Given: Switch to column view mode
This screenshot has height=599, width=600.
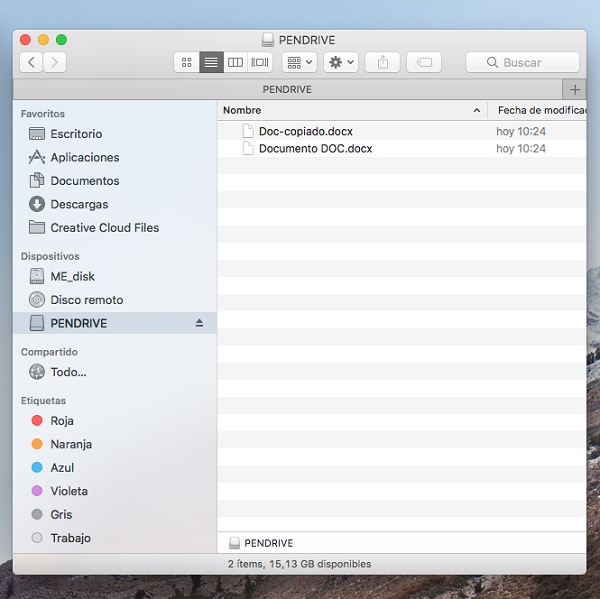Looking at the screenshot, I should [x=236, y=62].
